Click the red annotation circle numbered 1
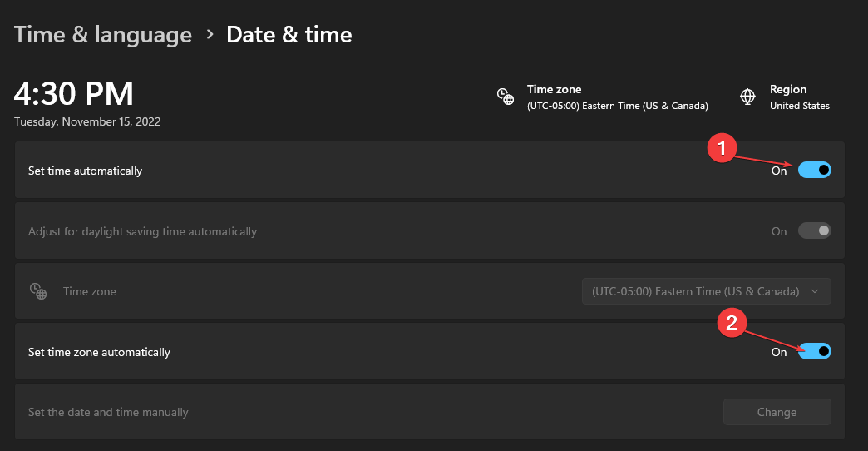This screenshot has width=868, height=451. coord(722,148)
